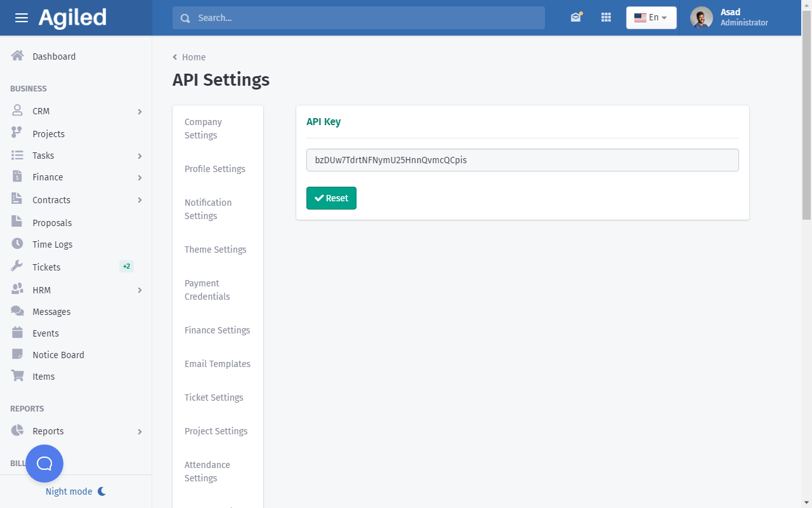Open Projects from the sidebar icon
The width and height of the screenshot is (812, 508).
pos(18,133)
